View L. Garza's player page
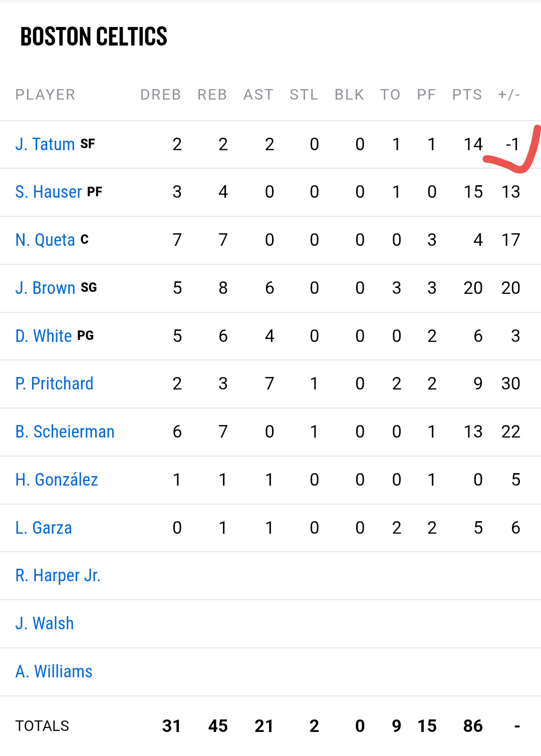The height and width of the screenshot is (756, 541). click(x=44, y=528)
